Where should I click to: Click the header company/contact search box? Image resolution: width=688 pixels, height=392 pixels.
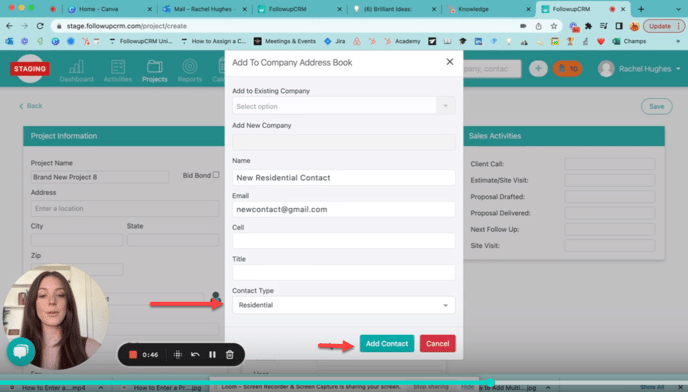tap(491, 68)
